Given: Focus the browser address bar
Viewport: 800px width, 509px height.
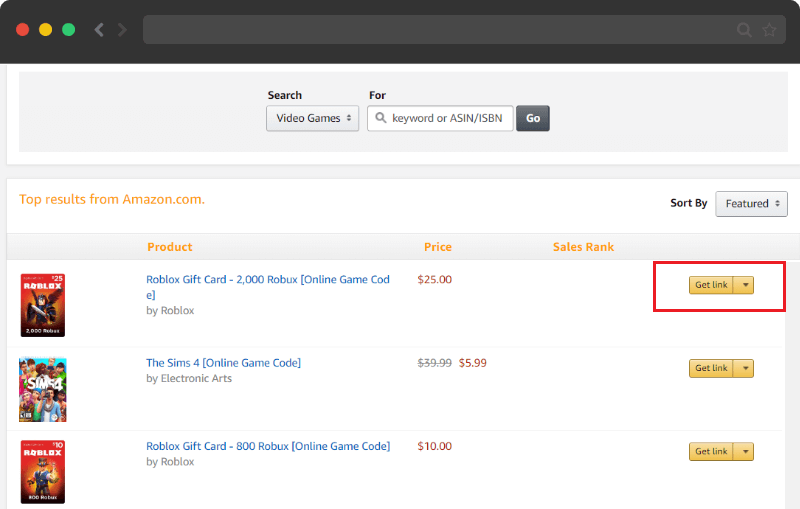Looking at the screenshot, I should pos(464,30).
